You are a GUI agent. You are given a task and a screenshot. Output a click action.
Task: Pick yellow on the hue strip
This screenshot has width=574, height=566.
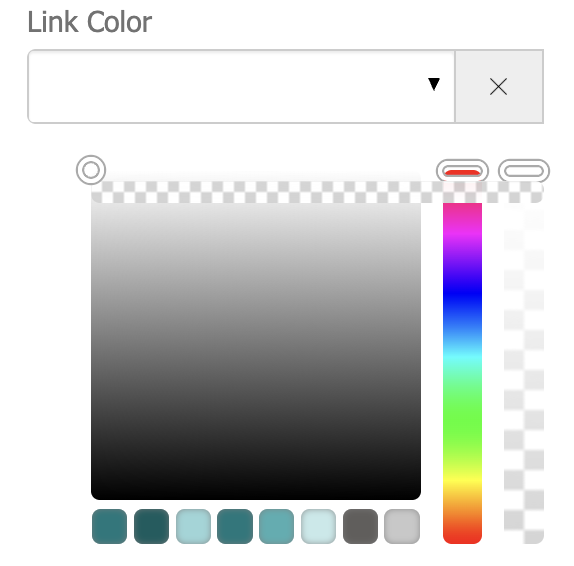tap(462, 480)
